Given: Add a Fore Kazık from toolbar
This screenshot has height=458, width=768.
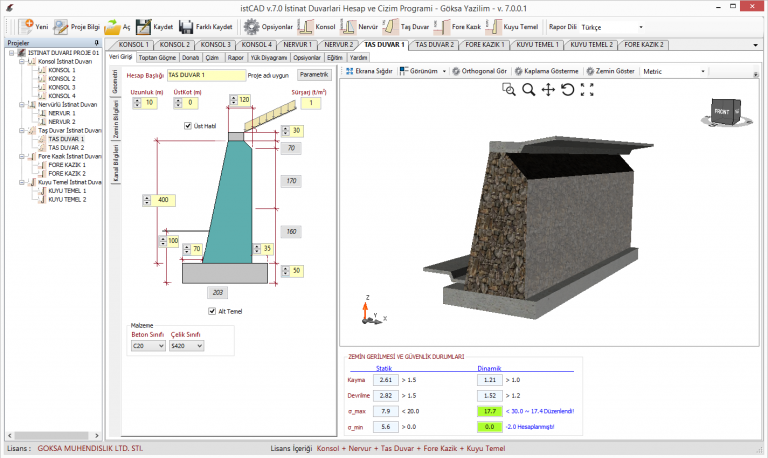Looking at the screenshot, I should (x=457, y=27).
